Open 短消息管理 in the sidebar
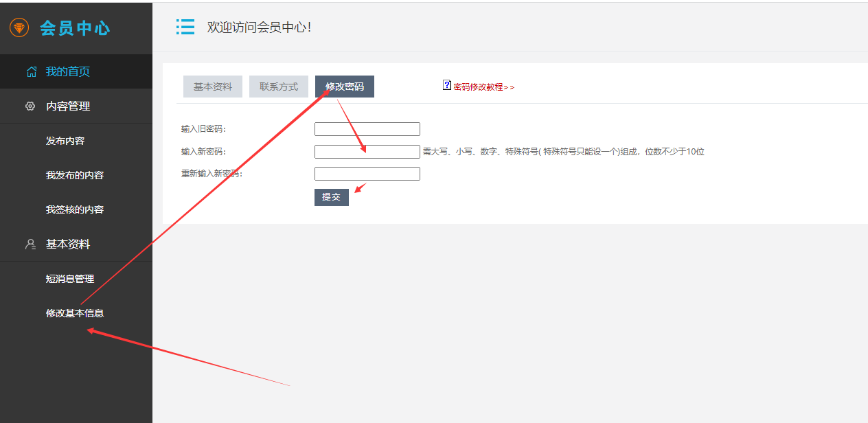868x423 pixels. point(69,279)
